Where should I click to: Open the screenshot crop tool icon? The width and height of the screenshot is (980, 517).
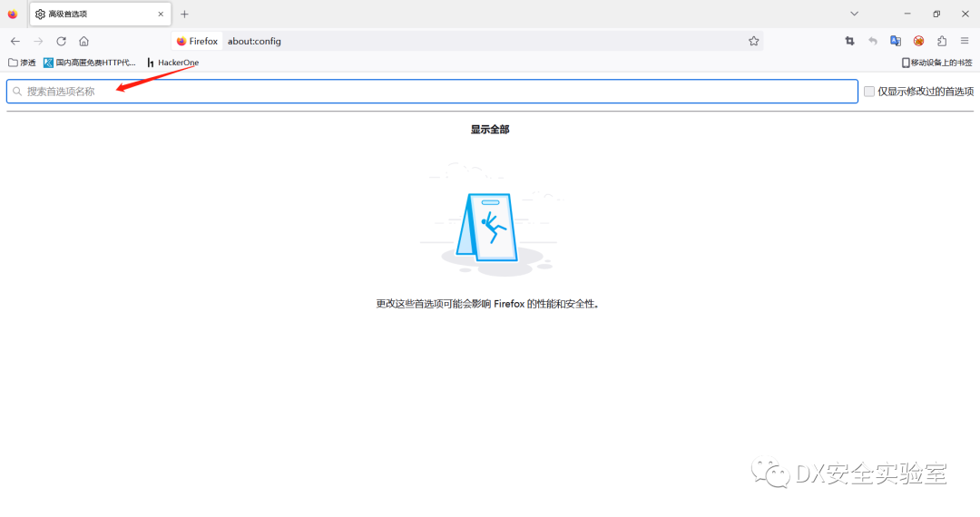tap(849, 41)
